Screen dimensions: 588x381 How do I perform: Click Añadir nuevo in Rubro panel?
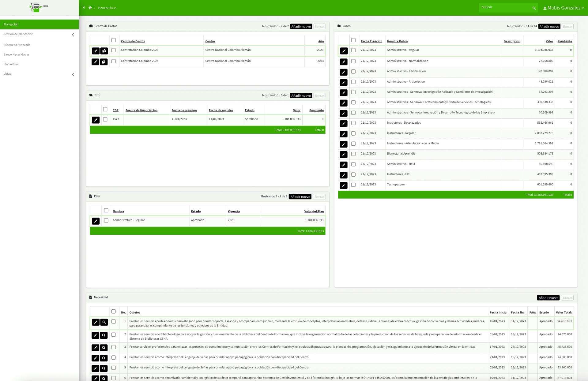click(549, 27)
